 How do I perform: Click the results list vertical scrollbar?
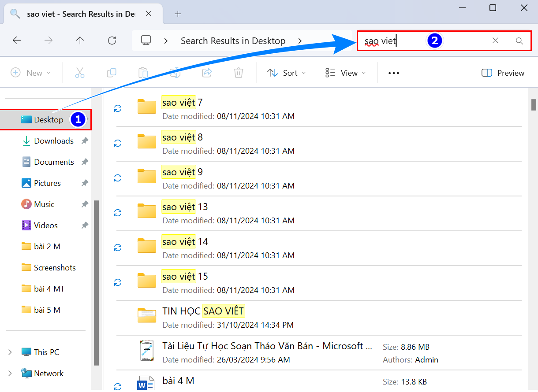click(x=534, y=105)
